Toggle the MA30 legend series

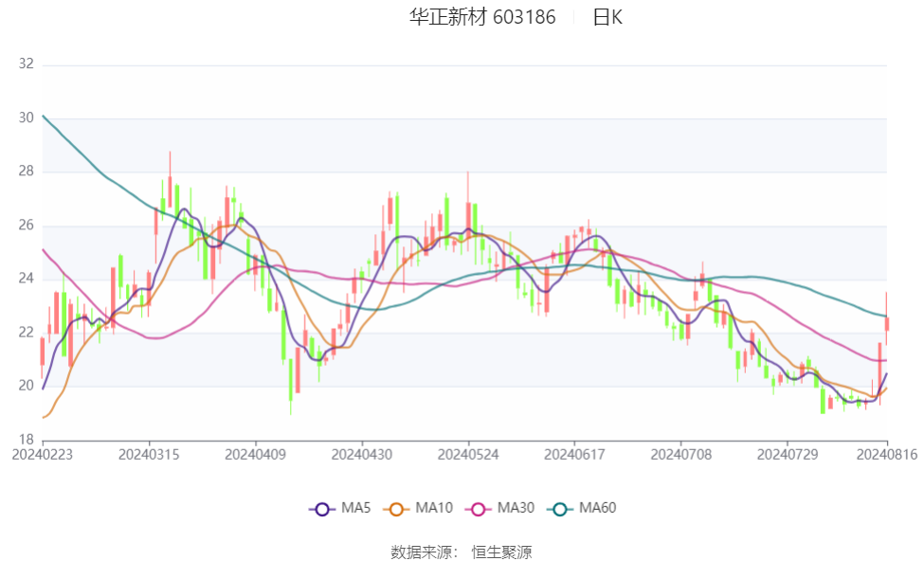coord(499,508)
